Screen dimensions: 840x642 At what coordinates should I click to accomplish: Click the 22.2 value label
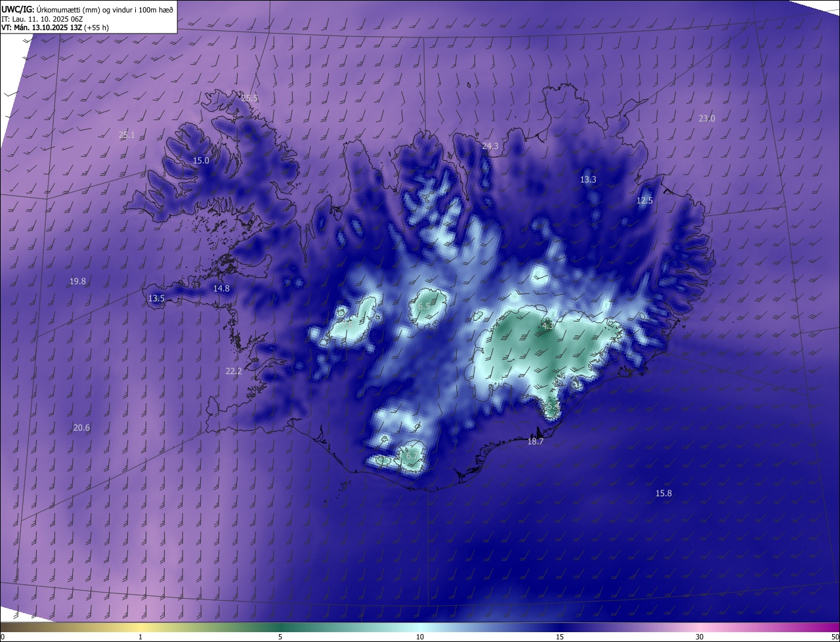(234, 372)
